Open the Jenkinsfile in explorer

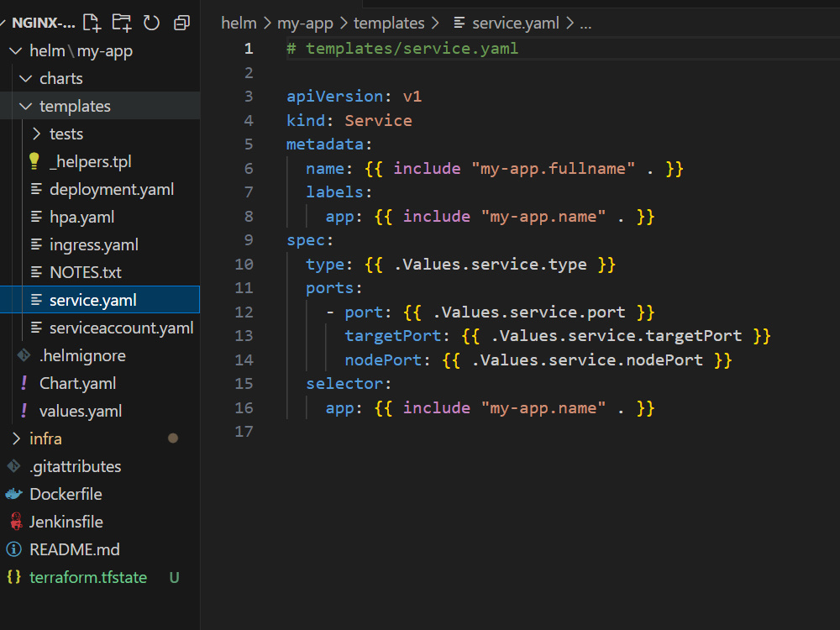[x=66, y=522]
